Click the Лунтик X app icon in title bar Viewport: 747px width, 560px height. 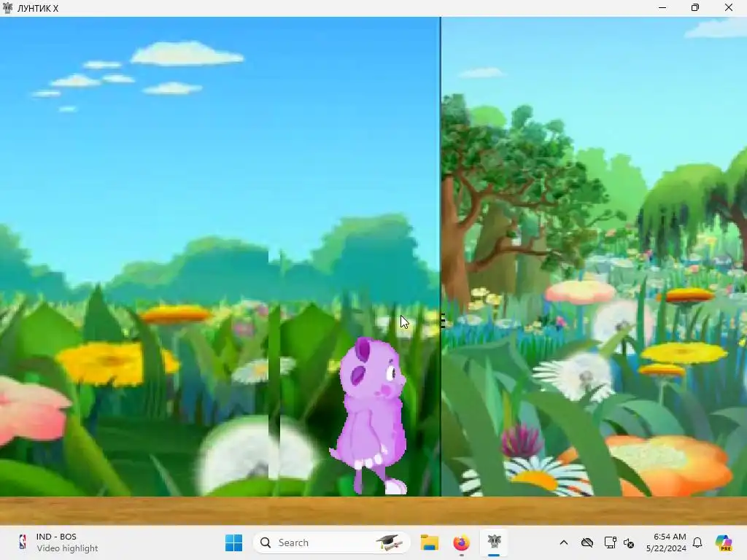coord(7,7)
